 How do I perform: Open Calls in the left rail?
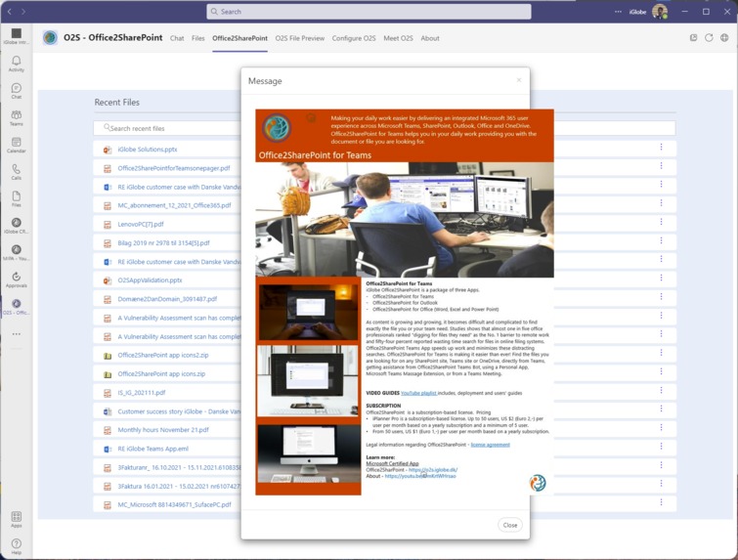(x=16, y=172)
